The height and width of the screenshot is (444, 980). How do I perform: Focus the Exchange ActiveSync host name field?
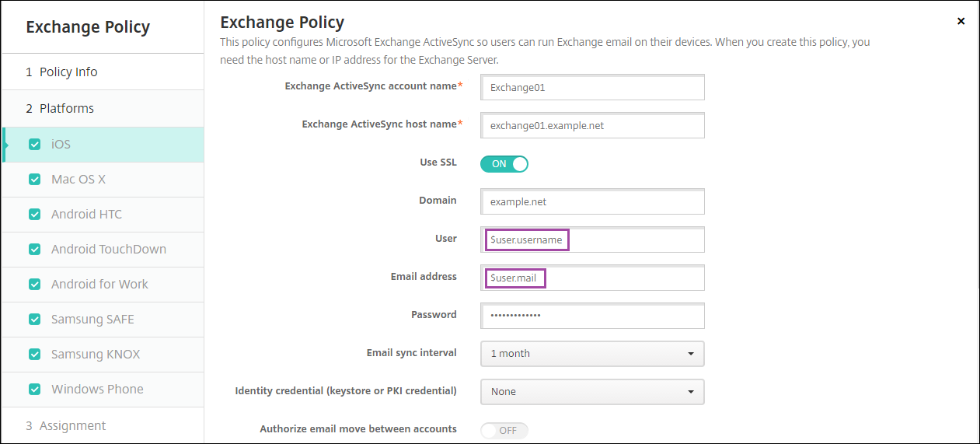click(592, 126)
